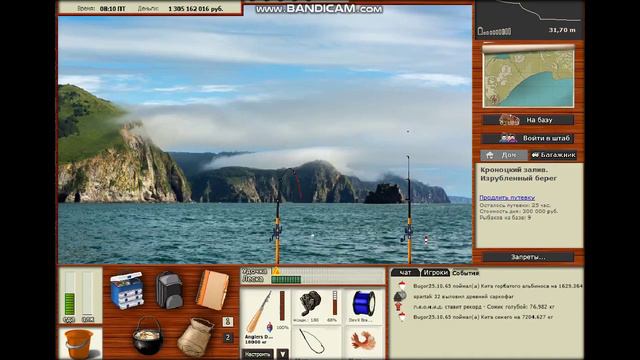Click the 08:10 ПТ time display

113,9
